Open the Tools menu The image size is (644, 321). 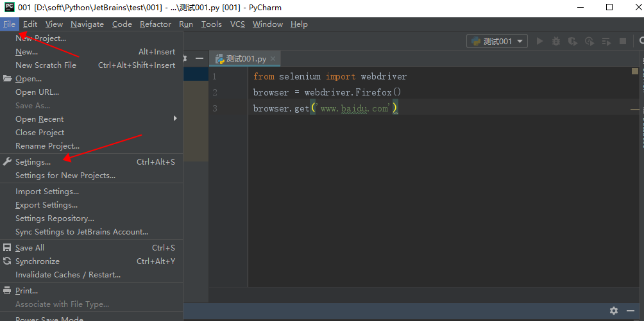click(212, 24)
